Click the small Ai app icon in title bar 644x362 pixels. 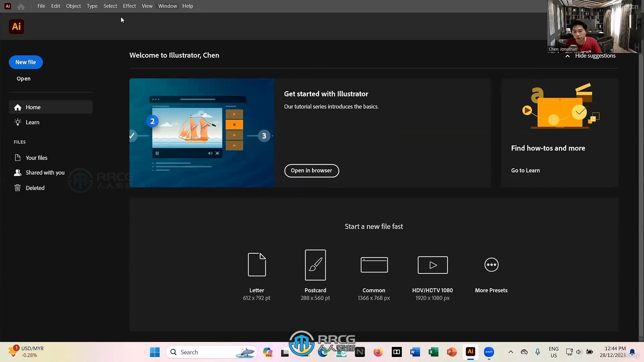(8, 6)
